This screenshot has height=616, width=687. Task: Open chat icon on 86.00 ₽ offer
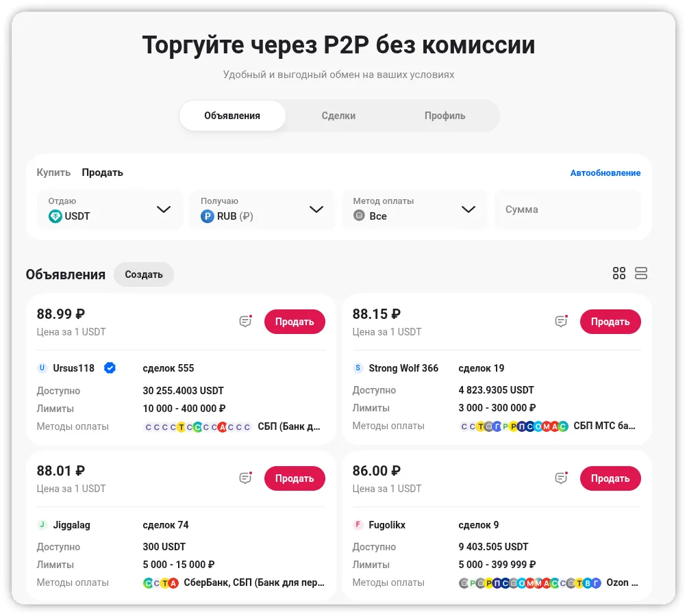click(561, 478)
